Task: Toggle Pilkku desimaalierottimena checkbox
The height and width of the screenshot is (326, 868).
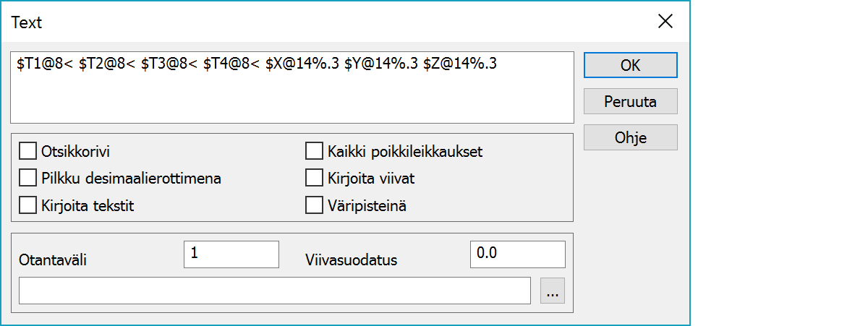Action: click(28, 178)
